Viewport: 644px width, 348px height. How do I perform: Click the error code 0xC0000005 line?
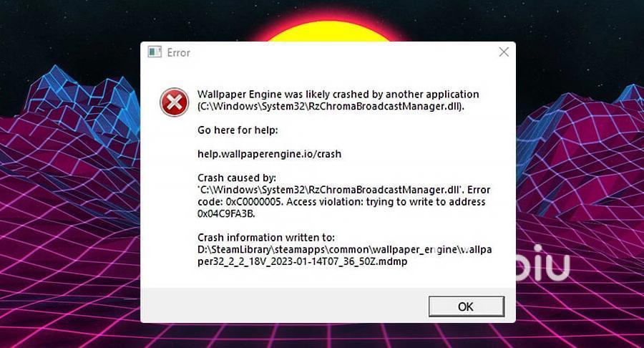point(341,202)
